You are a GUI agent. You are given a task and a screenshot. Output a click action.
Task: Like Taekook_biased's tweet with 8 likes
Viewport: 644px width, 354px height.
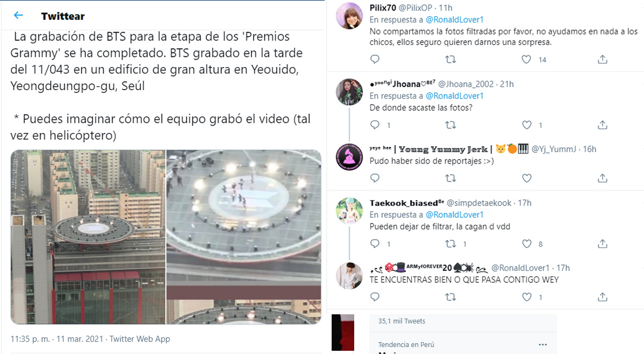[x=527, y=244]
